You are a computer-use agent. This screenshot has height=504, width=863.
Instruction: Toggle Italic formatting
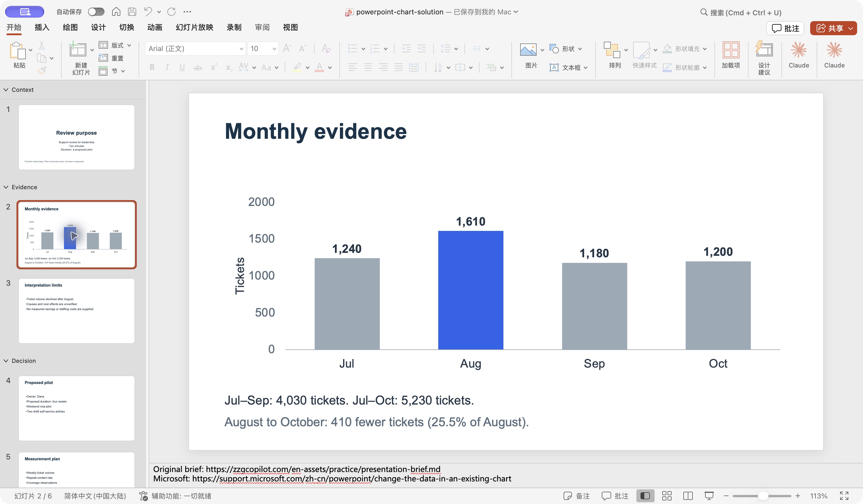point(167,67)
